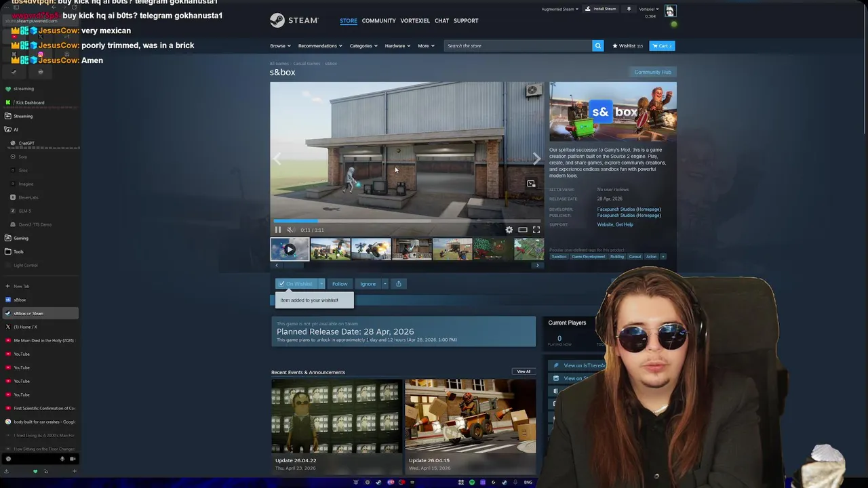Click the store search magnifier button
Viewport: 868px width, 488px height.
pyautogui.click(x=597, y=45)
